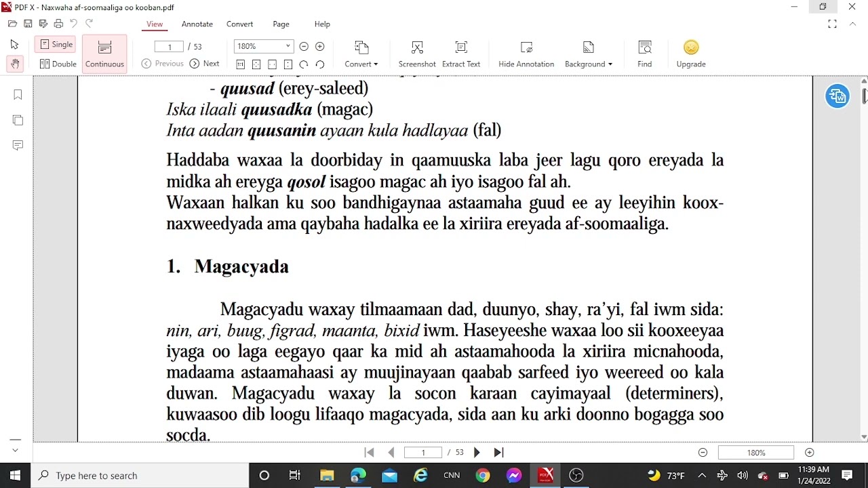Undo the last action
The image size is (868, 488).
point(73,24)
